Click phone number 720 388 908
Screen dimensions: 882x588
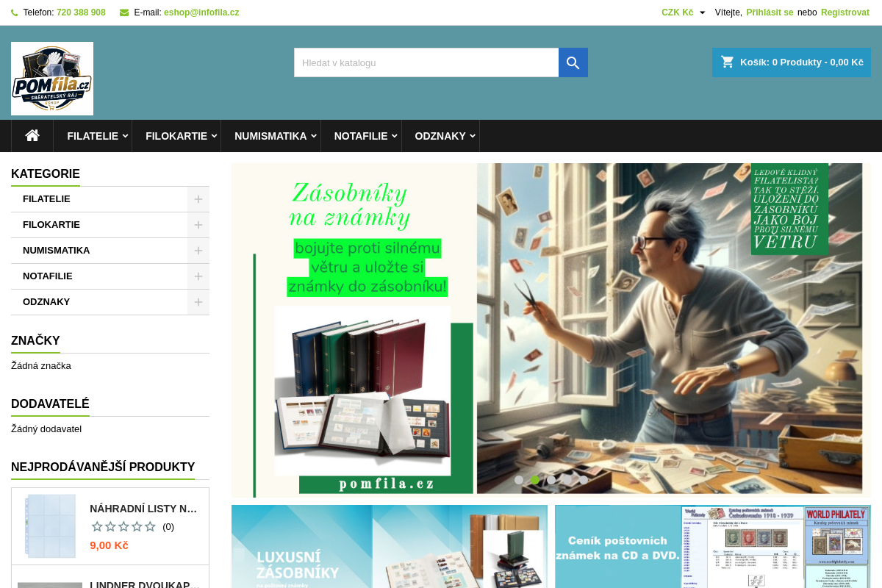pos(81,12)
